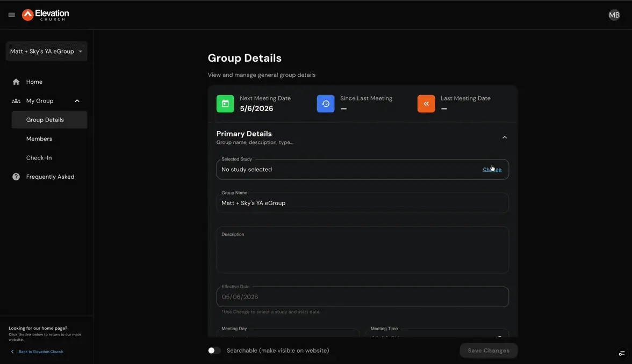
Task: Click the Meeting Time field label
Action: (384, 329)
